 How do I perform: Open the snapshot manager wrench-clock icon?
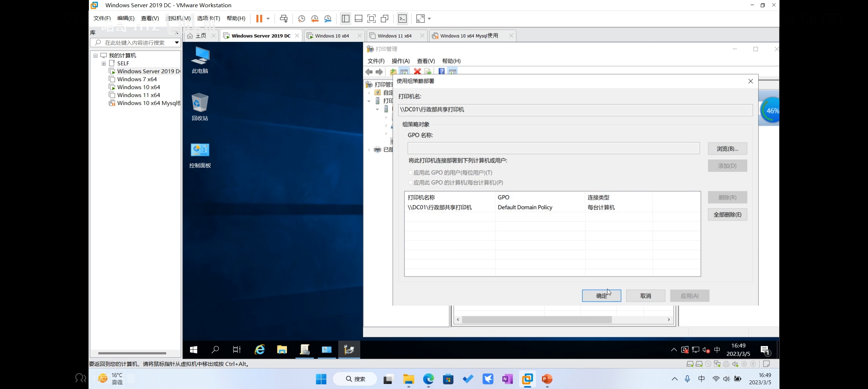pos(327,19)
